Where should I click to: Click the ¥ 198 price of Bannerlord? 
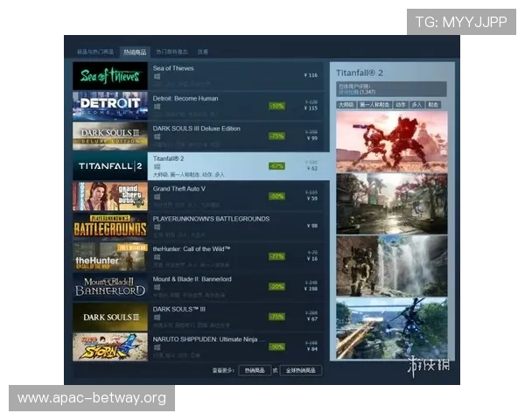[x=311, y=289]
